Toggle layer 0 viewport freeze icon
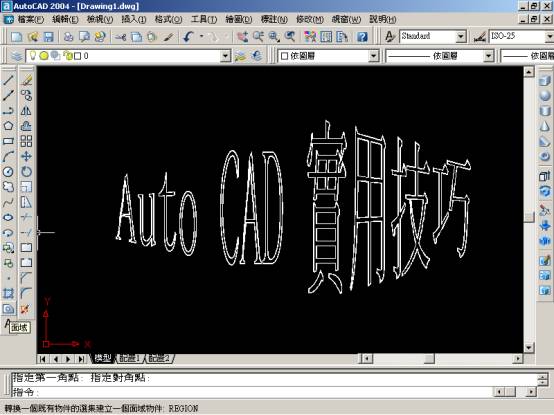Viewport: 554px width, 415px height. tap(55, 55)
